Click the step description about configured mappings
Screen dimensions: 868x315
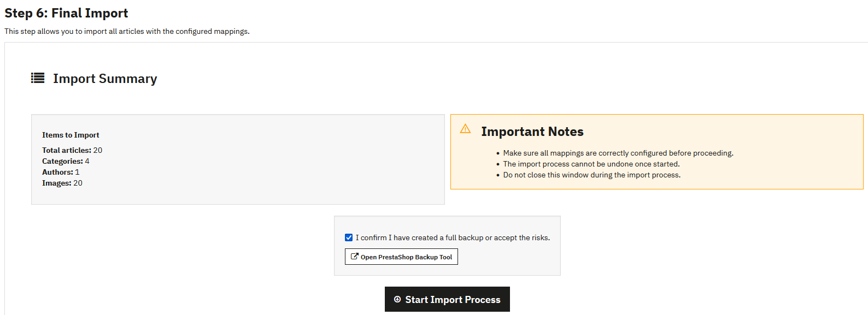click(127, 31)
